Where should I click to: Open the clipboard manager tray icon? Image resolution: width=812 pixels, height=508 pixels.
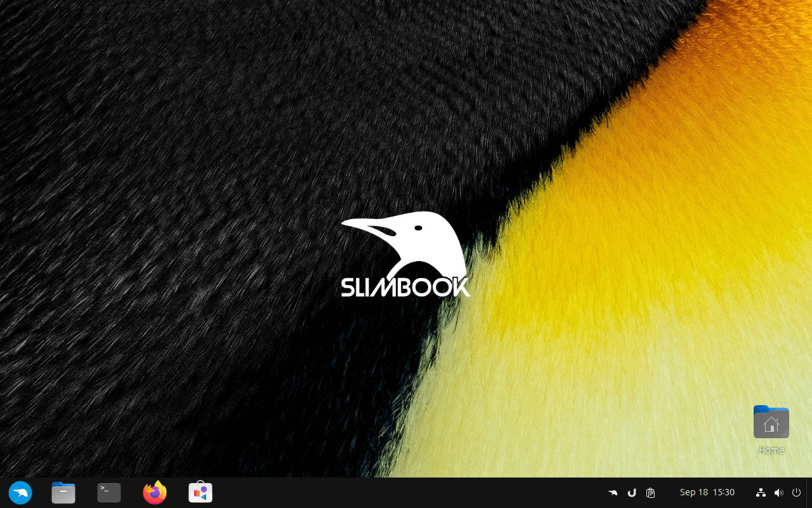650,493
